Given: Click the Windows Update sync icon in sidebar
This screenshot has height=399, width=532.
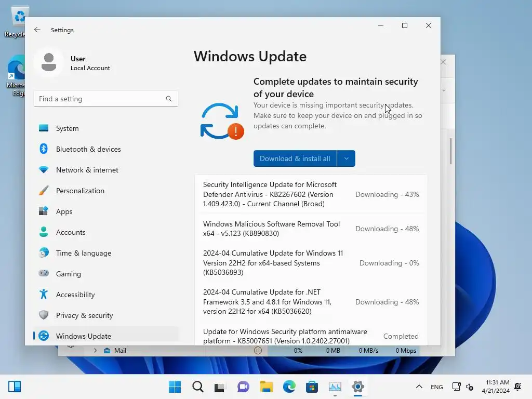Looking at the screenshot, I should click(44, 336).
